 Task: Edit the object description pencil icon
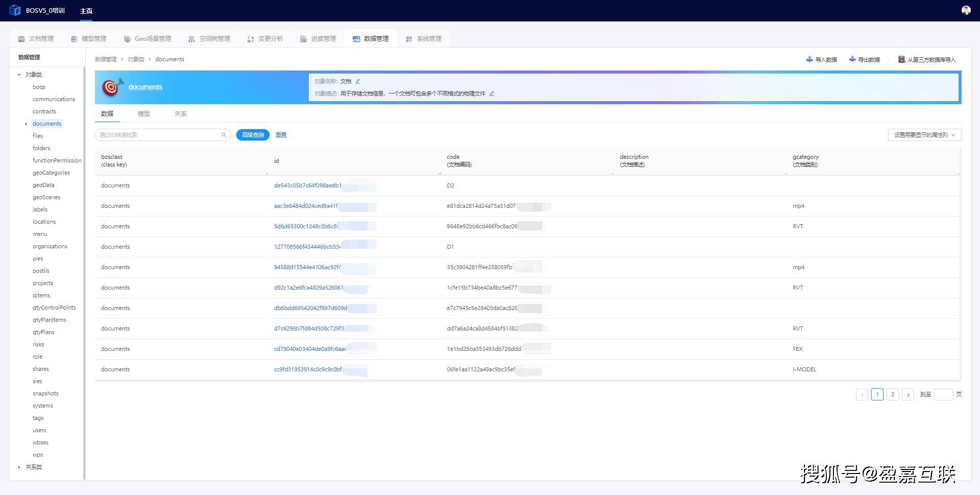coord(492,93)
